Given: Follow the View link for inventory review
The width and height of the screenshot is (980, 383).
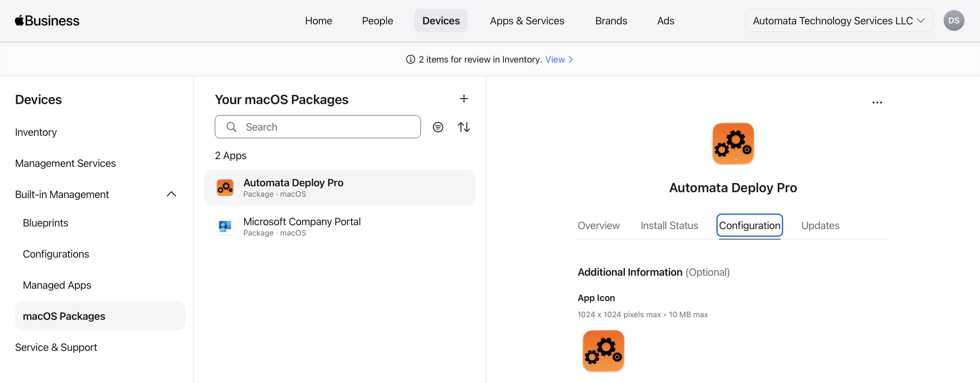Looking at the screenshot, I should click(559, 60).
